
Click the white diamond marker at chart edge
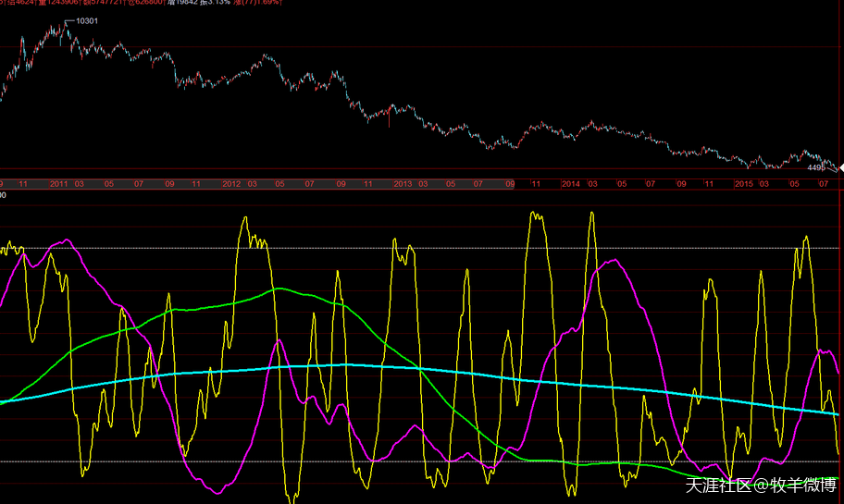coord(840,166)
